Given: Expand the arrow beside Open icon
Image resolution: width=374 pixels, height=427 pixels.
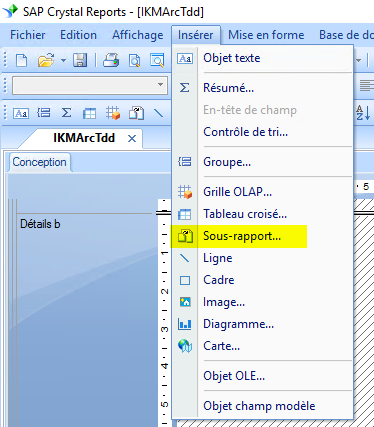Looking at the screenshot, I should point(63,61).
